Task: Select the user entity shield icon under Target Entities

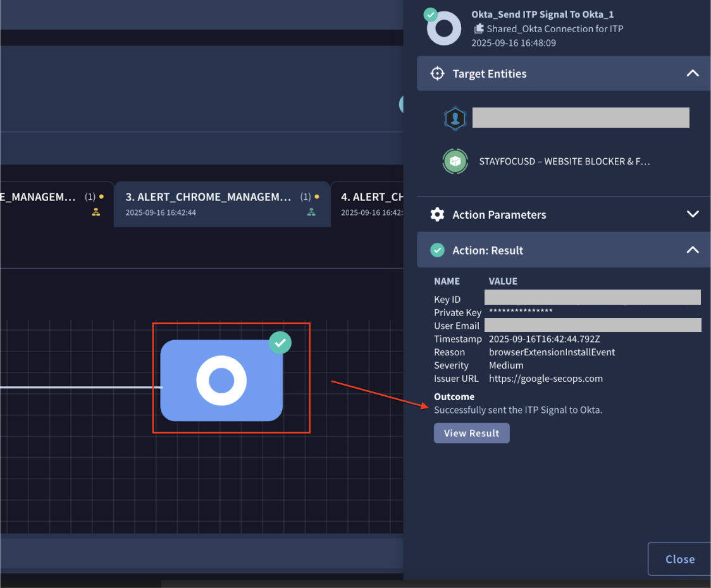Action: 455,118
